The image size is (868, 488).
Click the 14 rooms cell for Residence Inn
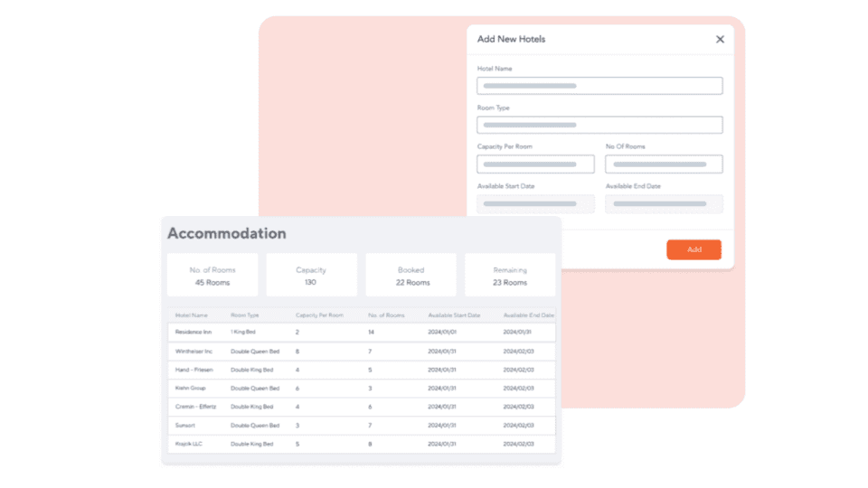point(371,332)
